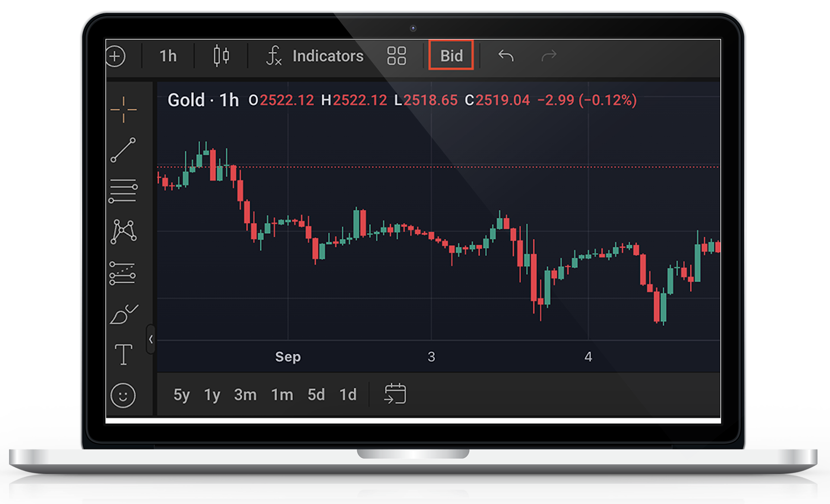Select the trend line drawing tool
This screenshot has width=830, height=504.
(x=124, y=150)
